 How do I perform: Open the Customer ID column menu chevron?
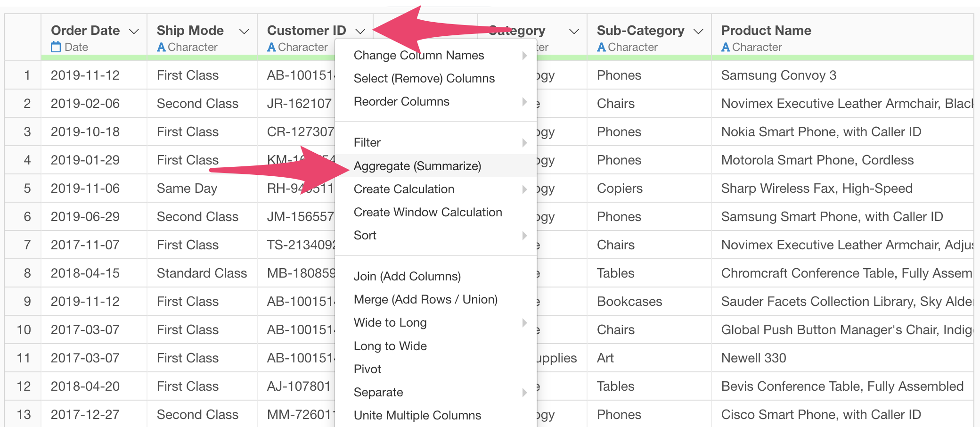pos(360,32)
